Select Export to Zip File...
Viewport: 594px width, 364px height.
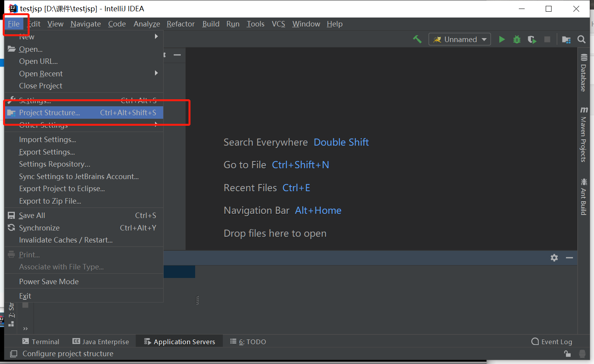(x=84, y=201)
